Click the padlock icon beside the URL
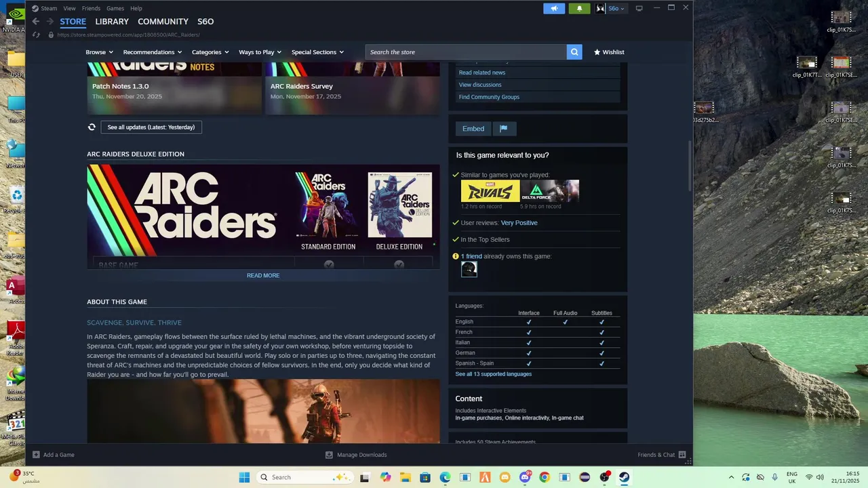 (51, 35)
